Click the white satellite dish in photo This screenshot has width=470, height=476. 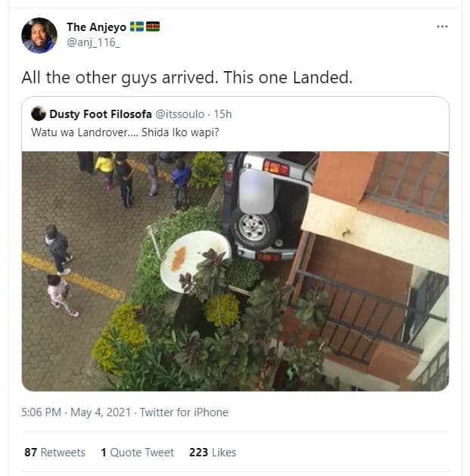(195, 256)
